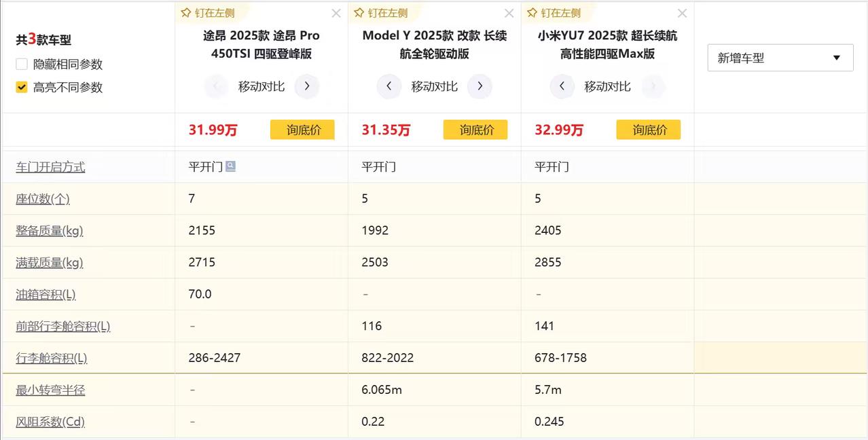This screenshot has height=440, width=868.
Task: Pin the 小米YU7 column to left
Action: click(x=554, y=13)
